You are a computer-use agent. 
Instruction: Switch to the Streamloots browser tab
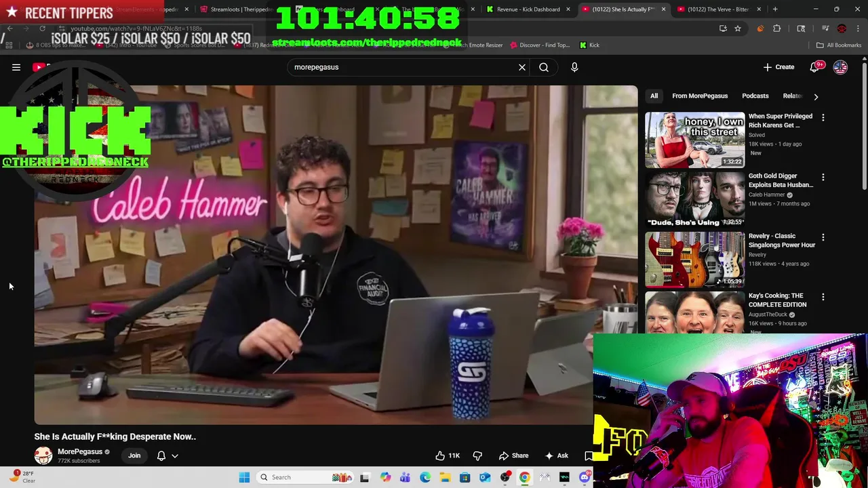tap(241, 9)
